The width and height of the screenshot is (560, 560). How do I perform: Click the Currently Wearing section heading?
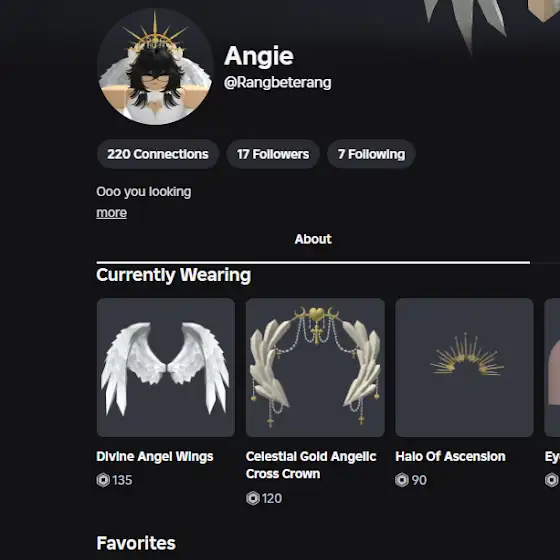(x=174, y=275)
